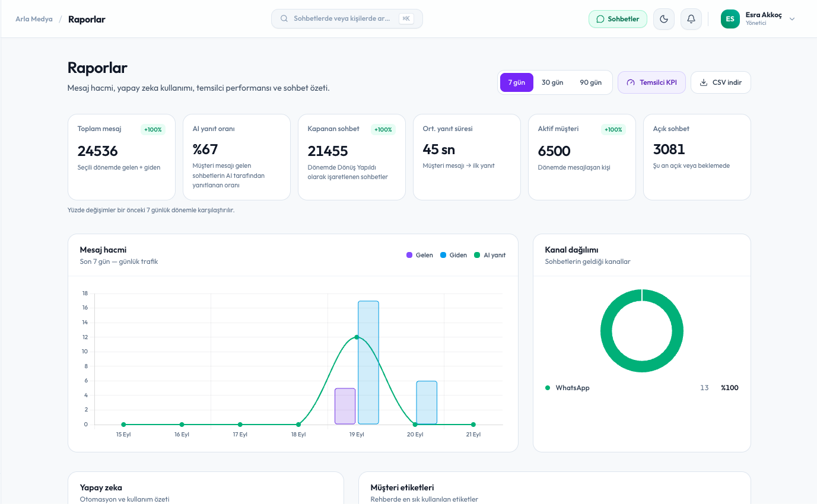Open the Kapanan sohbet card

352,157
